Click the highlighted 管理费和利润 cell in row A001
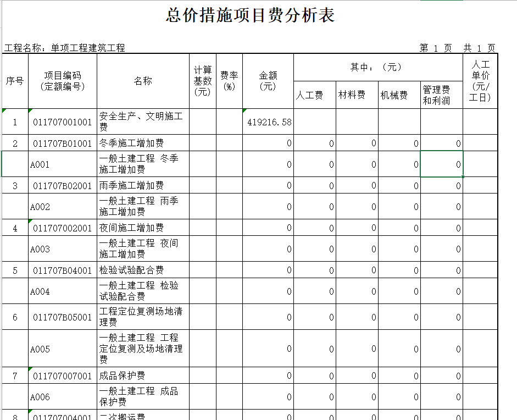The height and width of the screenshot is (420, 517). (x=442, y=164)
